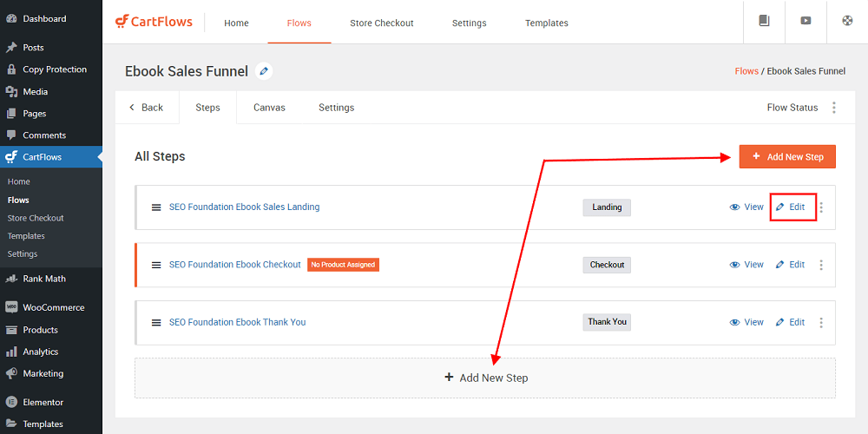This screenshot has height=434, width=868.
Task: Open more options for the Landing step
Action: click(821, 207)
